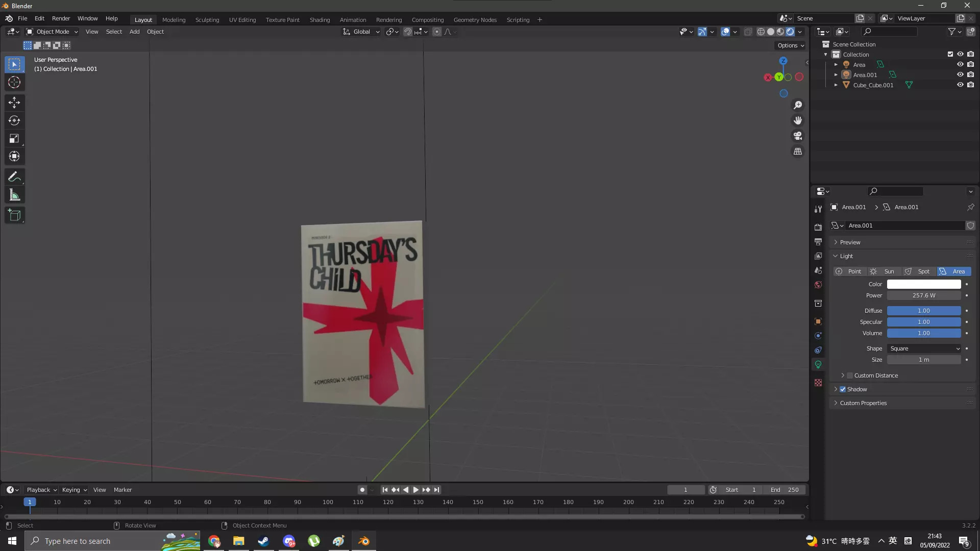Viewport: 980px width, 551px height.
Task: Open the Global transform orientation dropdown
Action: tap(361, 32)
